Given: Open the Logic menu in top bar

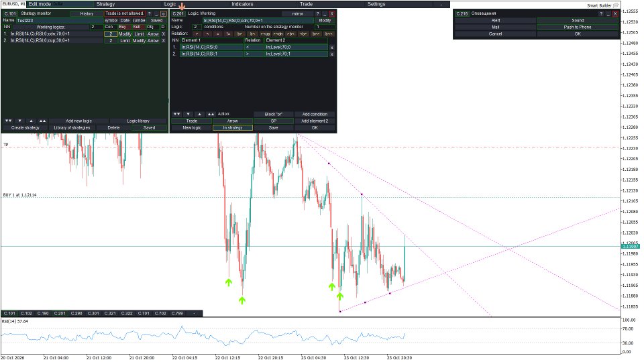Looking at the screenshot, I should (170, 4).
